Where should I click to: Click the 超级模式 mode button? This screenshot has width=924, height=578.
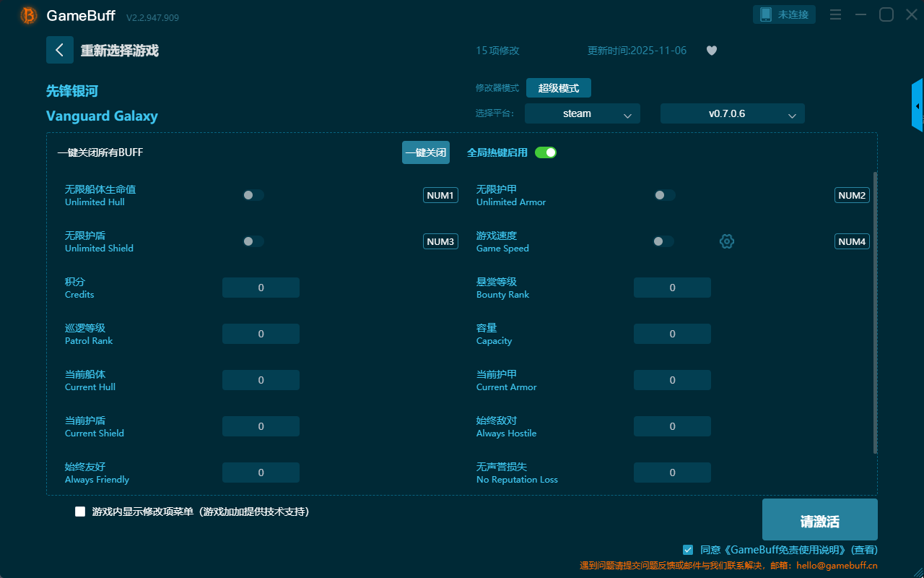click(x=558, y=88)
